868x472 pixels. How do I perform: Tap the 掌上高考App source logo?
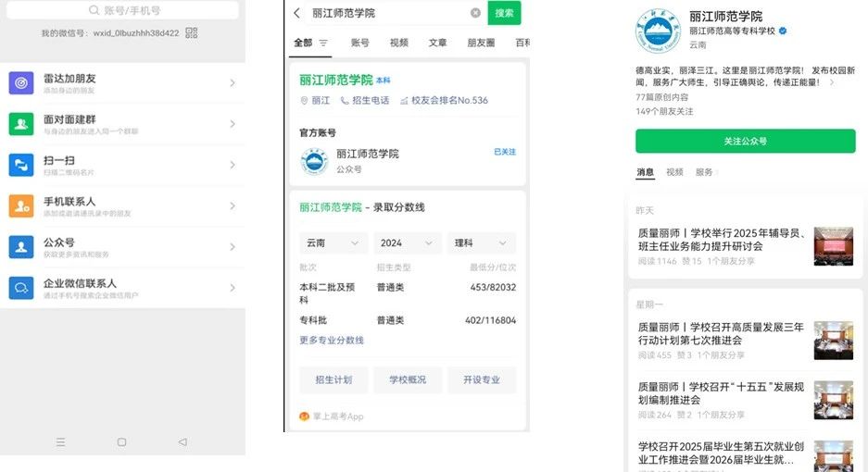304,416
